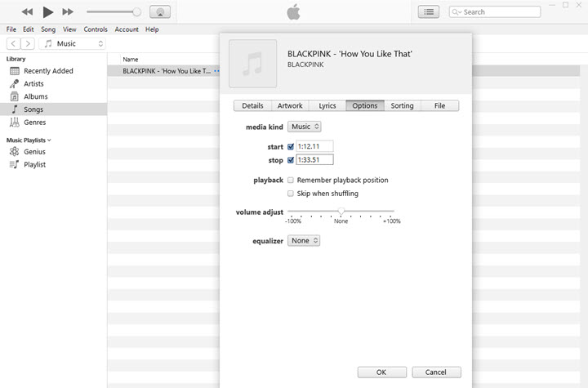
Task: Click the Songs note icon
Action: click(x=15, y=109)
